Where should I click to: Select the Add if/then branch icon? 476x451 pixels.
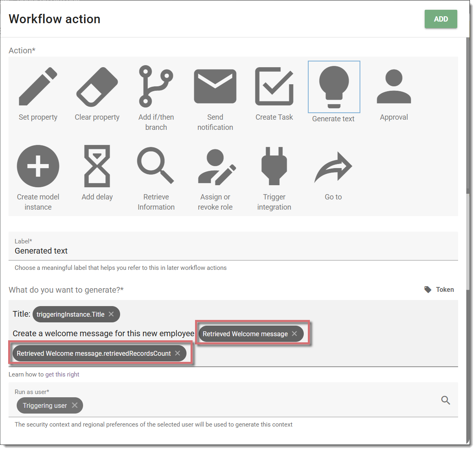(156, 86)
